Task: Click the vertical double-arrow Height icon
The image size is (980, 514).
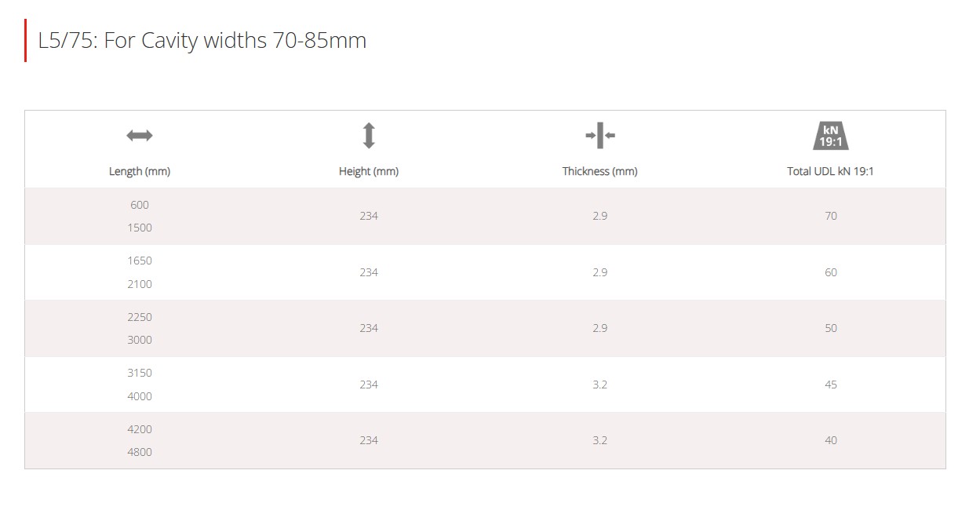Action: click(369, 136)
